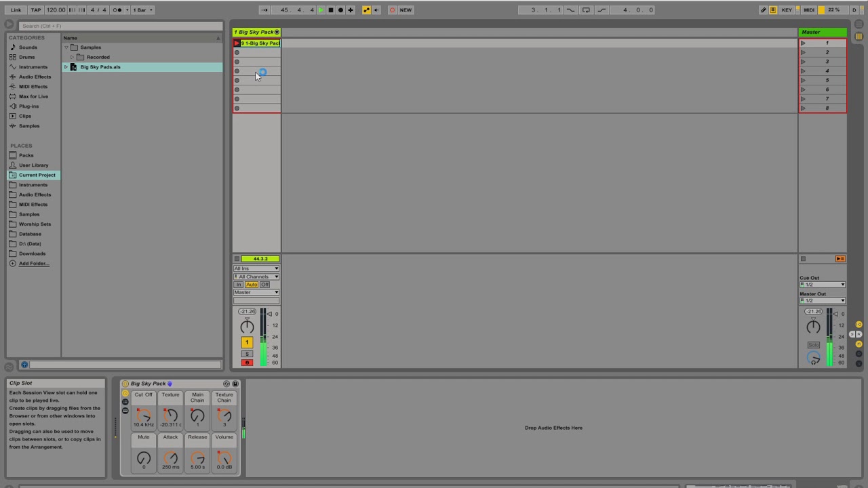Select Plug-ins category
The height and width of the screenshot is (488, 868).
tap(28, 106)
